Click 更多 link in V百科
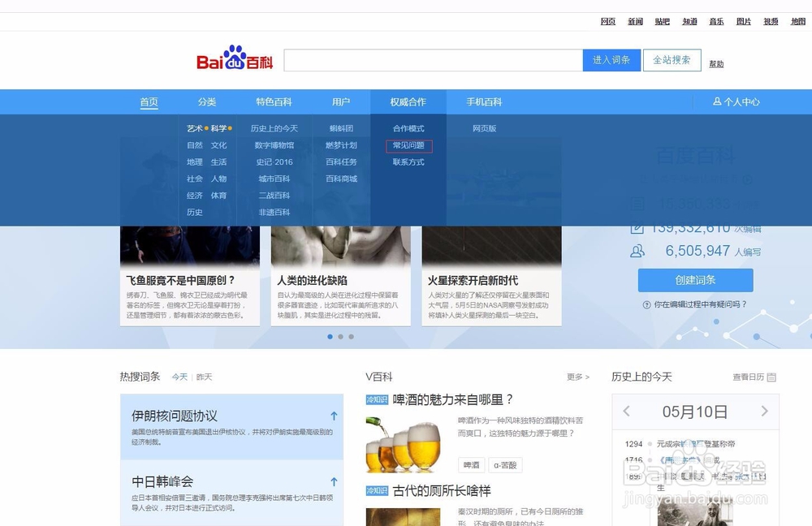The width and height of the screenshot is (812, 526). click(x=578, y=377)
